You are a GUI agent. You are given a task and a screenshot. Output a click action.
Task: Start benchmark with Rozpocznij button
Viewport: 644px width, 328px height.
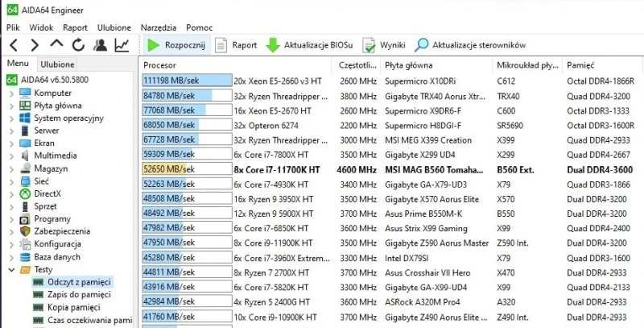(x=176, y=45)
